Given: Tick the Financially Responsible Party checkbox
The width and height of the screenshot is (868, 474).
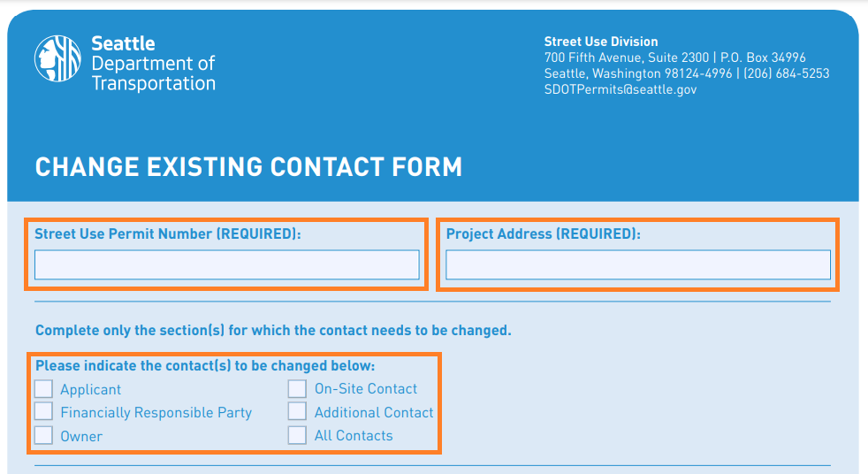Looking at the screenshot, I should [43, 412].
